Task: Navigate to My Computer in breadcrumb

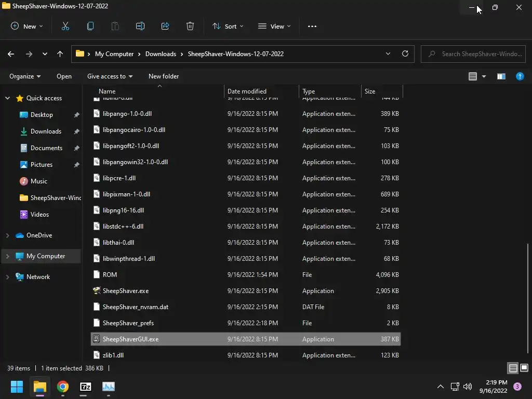Action: point(114,54)
